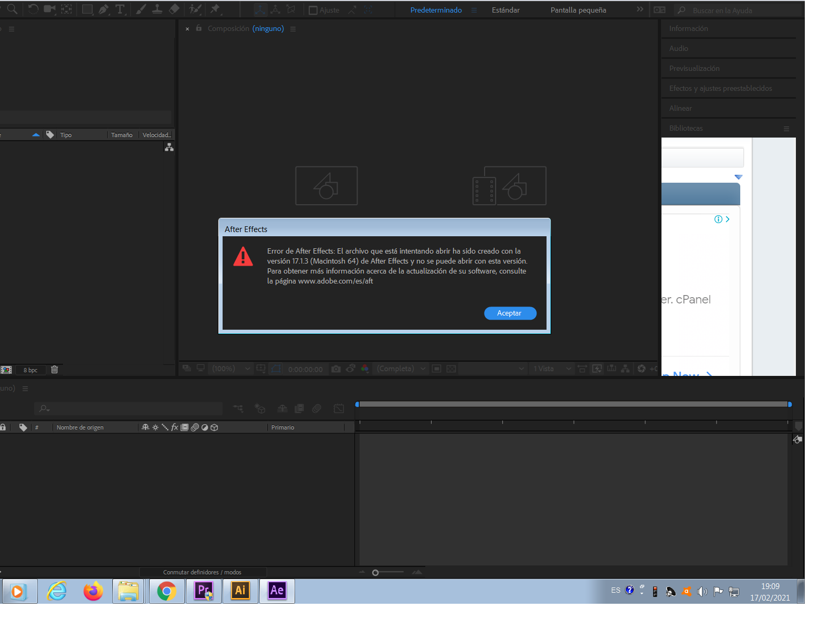This screenshot has width=840, height=630.
Task: Switch to the Pantalla pequeña workspace
Action: [578, 10]
